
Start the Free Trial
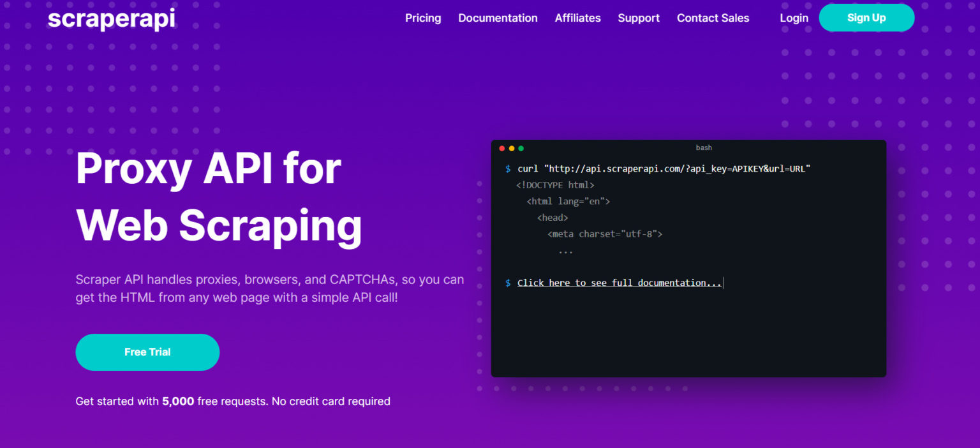click(x=147, y=352)
